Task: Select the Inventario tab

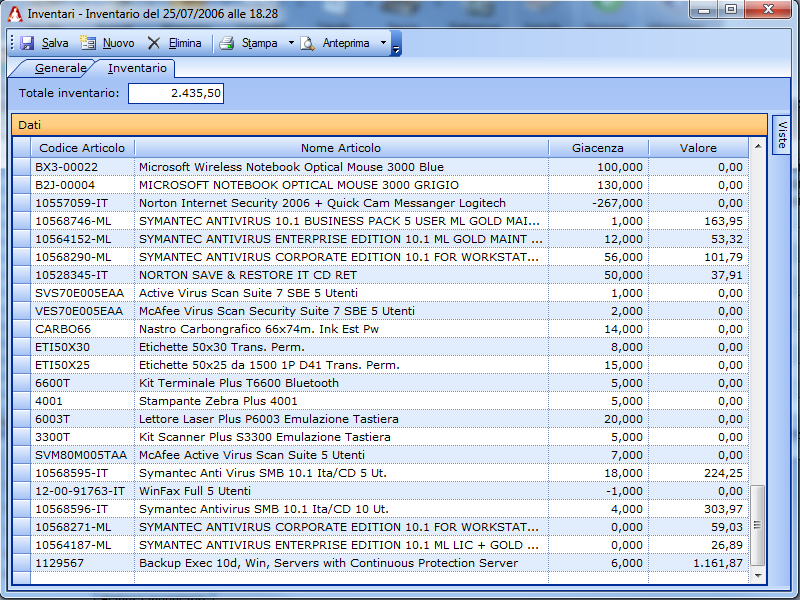Action: [137, 68]
